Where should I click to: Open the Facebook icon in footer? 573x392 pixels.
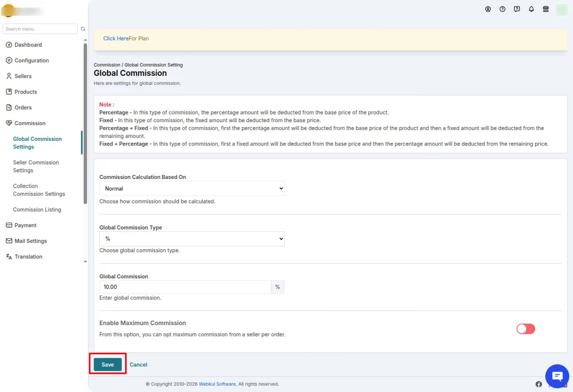(x=539, y=384)
